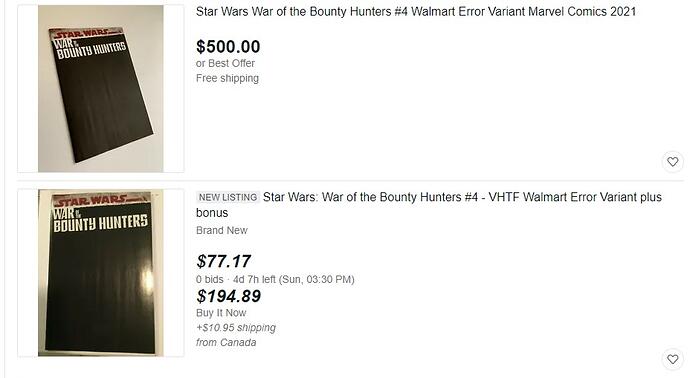Open thumbnail of $500 Walmart Error Variant comic

[x=101, y=88]
